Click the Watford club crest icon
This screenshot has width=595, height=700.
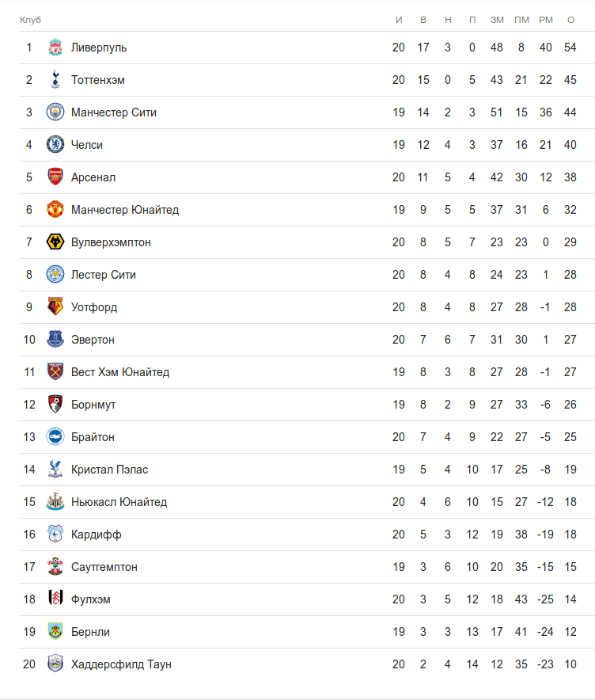click(x=55, y=307)
